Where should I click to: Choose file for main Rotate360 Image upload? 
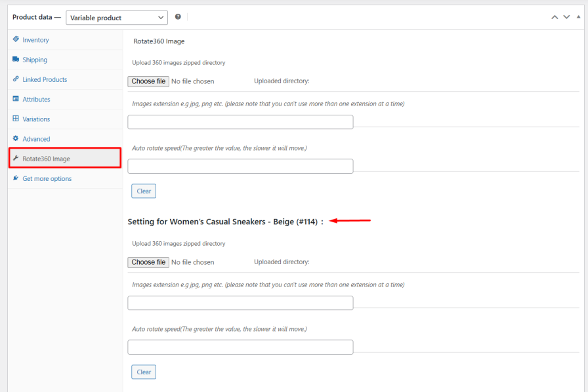[x=148, y=81]
